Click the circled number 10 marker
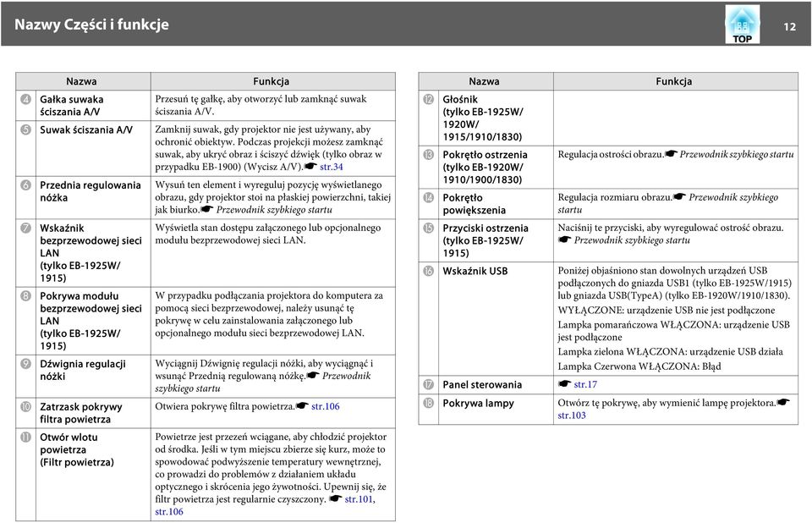 26,407
